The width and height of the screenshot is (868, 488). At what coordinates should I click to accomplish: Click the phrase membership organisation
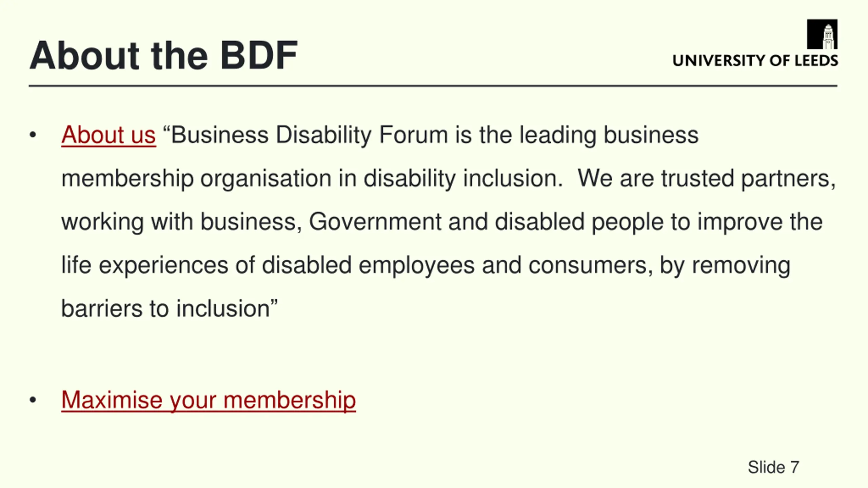click(196, 179)
